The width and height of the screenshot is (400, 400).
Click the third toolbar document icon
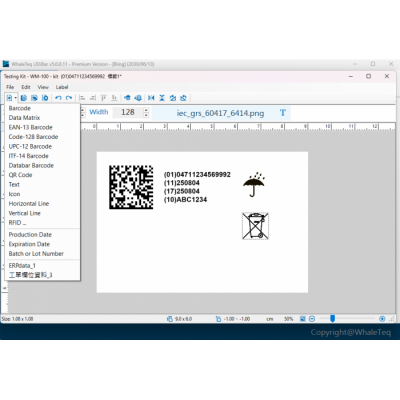[x=34, y=98]
